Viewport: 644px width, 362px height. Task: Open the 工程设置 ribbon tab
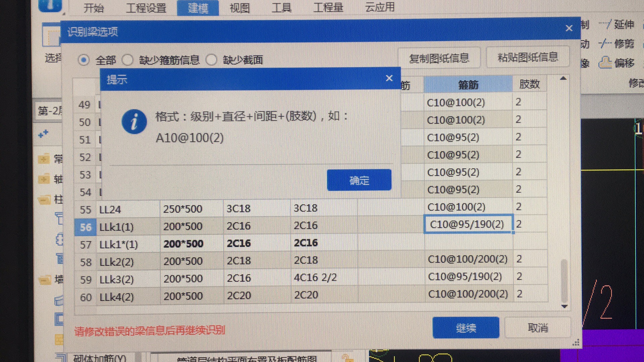pos(146,7)
